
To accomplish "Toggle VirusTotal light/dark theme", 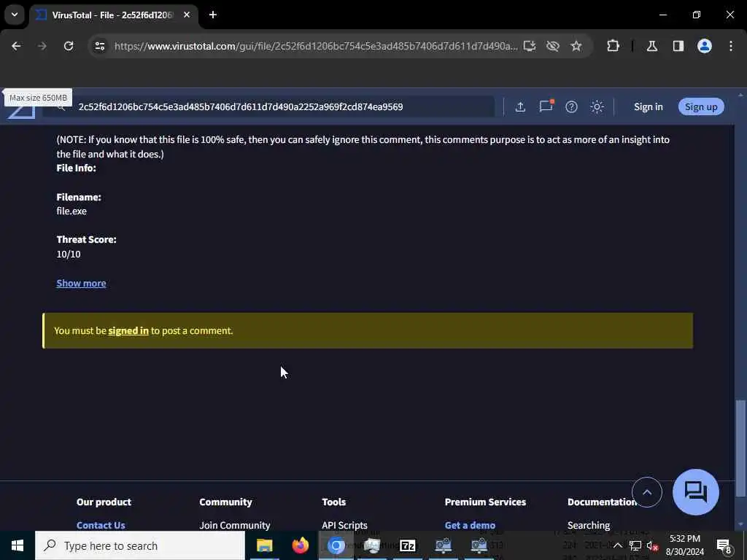I will [x=597, y=106].
